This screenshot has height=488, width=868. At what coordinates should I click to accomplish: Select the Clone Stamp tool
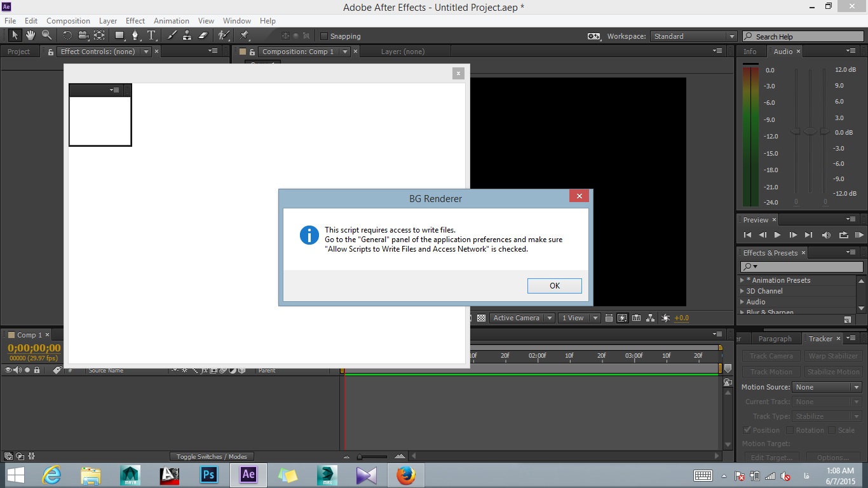[x=187, y=36]
